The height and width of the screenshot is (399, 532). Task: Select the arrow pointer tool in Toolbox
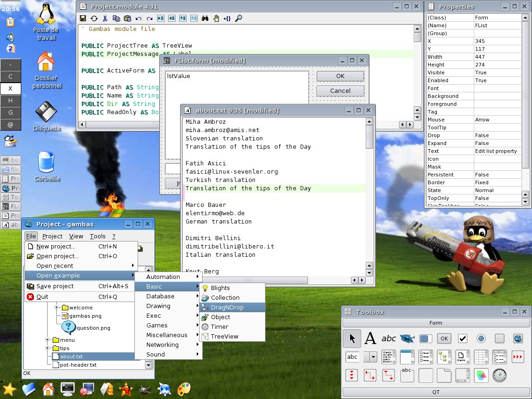352,339
